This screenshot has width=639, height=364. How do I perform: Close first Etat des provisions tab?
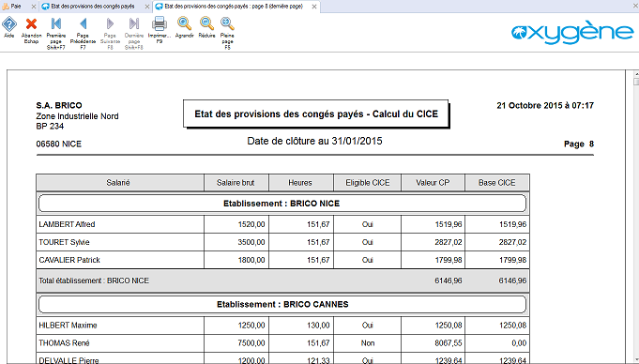click(x=147, y=7)
